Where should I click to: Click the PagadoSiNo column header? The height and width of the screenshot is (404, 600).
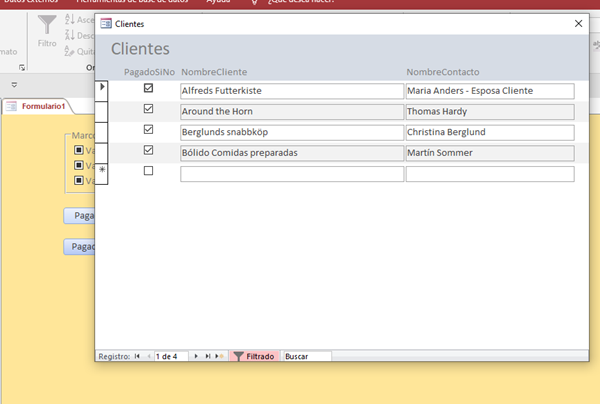click(x=149, y=72)
